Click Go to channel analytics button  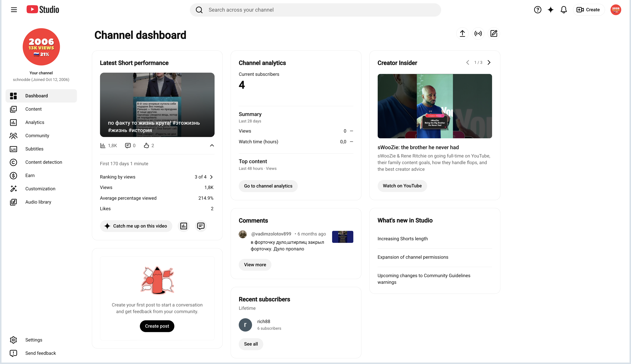268,186
